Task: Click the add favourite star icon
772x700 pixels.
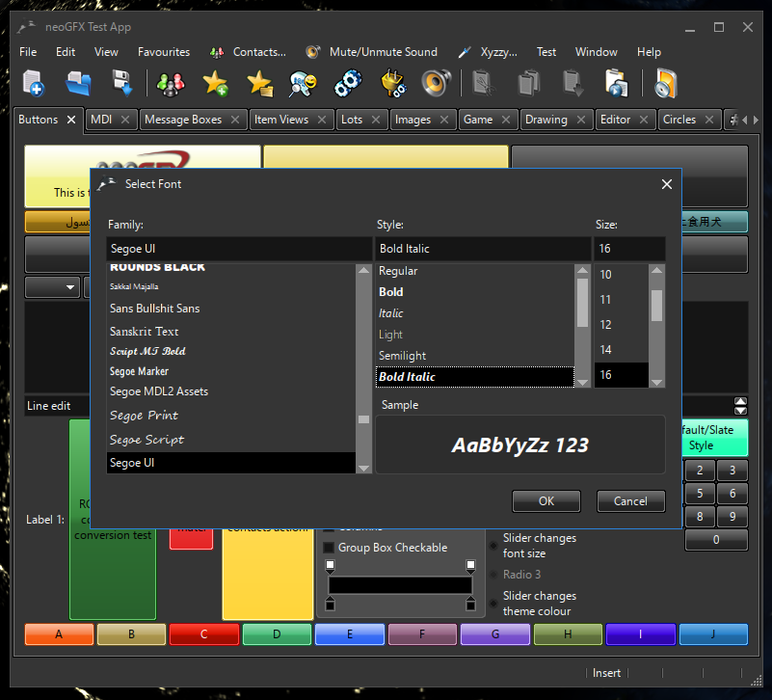Action: pyautogui.click(x=215, y=84)
